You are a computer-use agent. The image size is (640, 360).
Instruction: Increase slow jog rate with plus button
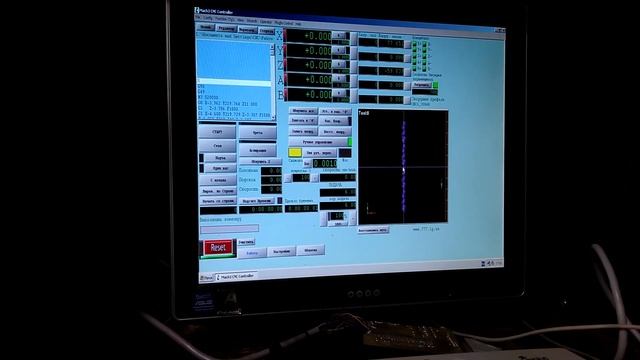[315, 178]
